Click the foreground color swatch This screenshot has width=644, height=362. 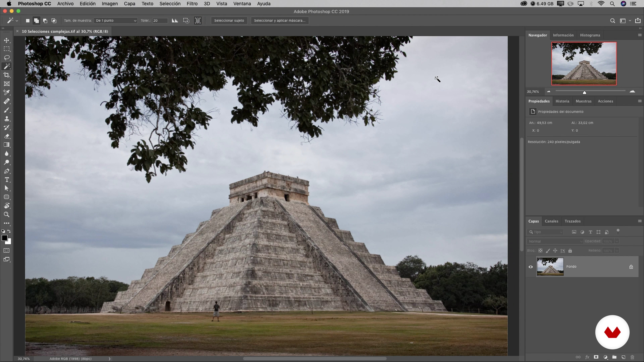coord(4,238)
